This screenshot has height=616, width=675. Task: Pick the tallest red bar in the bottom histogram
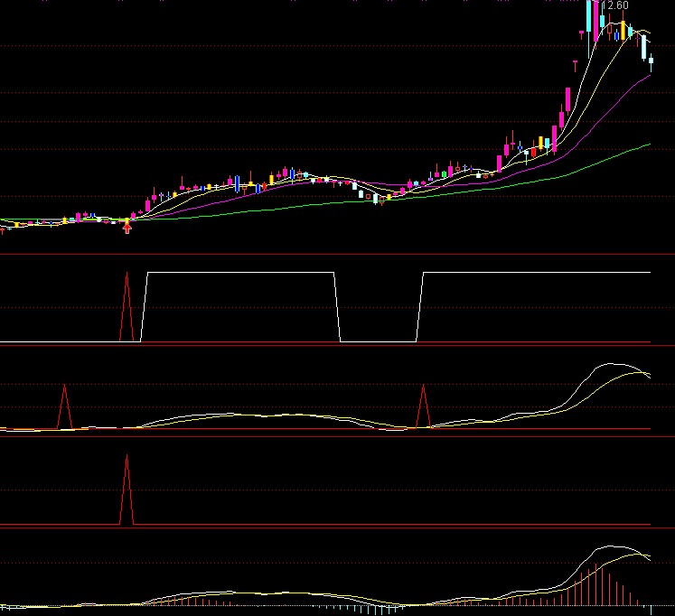click(595, 585)
